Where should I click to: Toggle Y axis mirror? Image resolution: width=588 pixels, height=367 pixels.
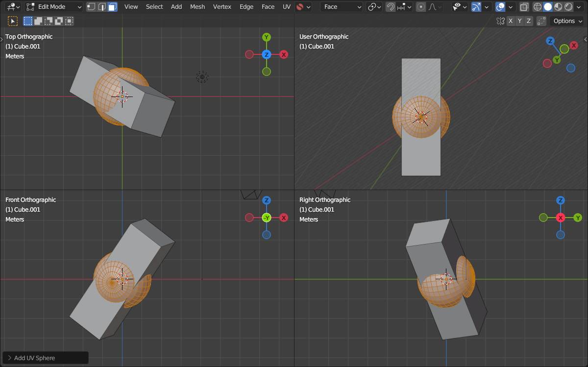pos(519,21)
